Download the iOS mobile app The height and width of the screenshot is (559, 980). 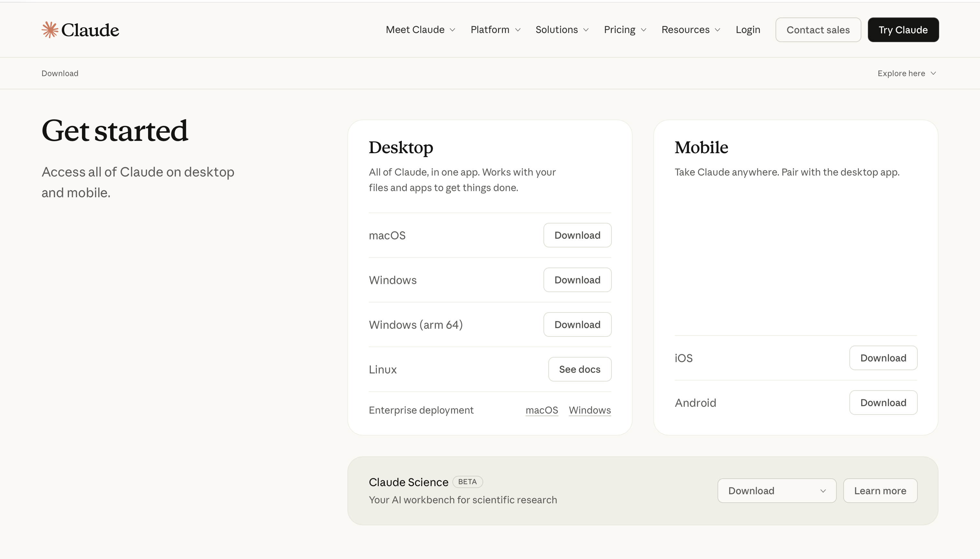(x=883, y=358)
